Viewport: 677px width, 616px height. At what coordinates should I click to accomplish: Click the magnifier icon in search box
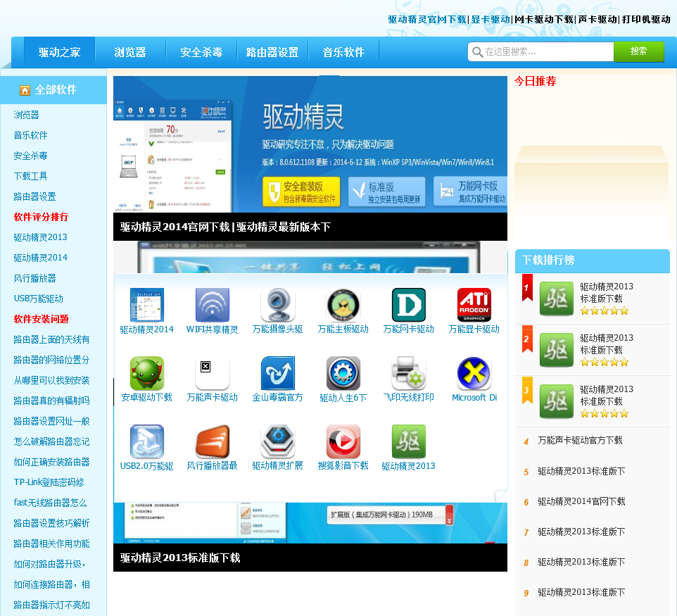(x=477, y=52)
